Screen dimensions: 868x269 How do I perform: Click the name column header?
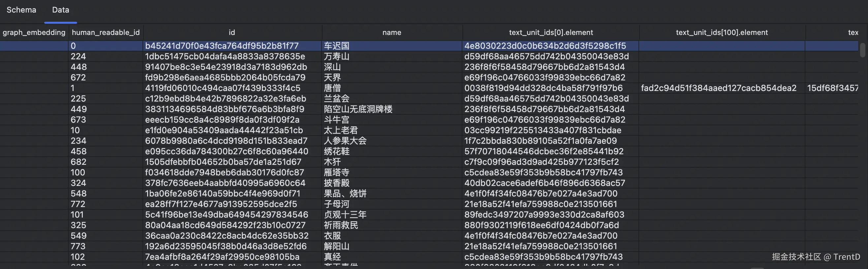pos(392,32)
